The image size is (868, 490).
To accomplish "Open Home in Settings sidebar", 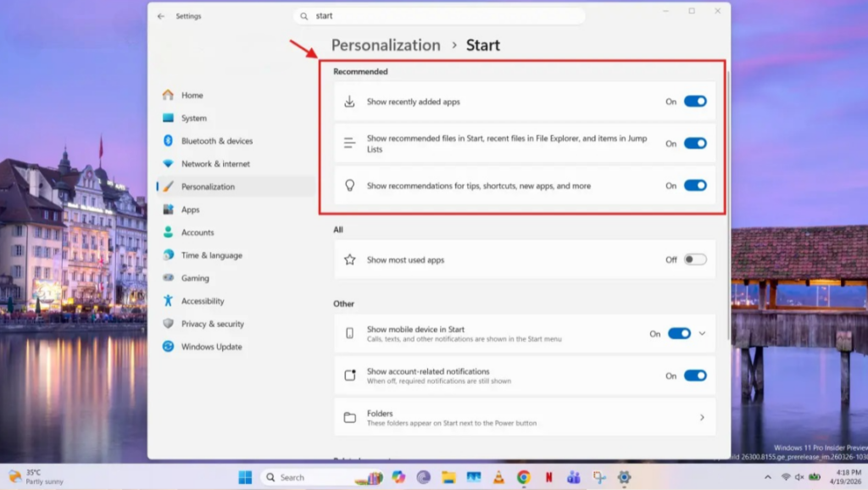I will pyautogui.click(x=236, y=95).
